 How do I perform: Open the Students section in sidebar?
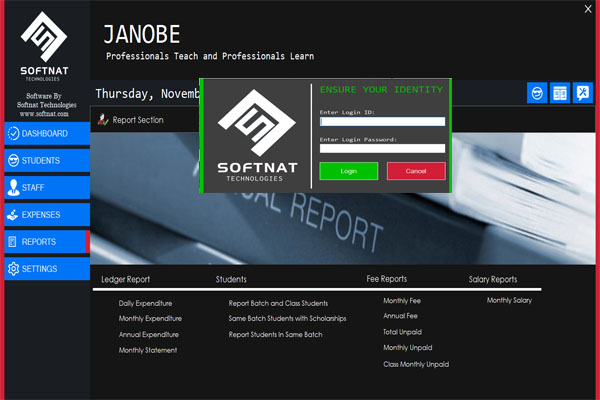[47, 160]
